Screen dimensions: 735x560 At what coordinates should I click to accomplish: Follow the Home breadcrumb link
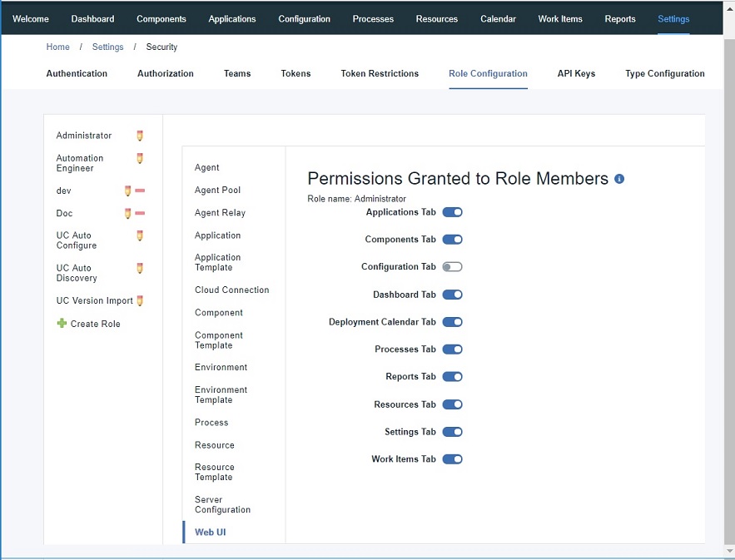pyautogui.click(x=57, y=47)
